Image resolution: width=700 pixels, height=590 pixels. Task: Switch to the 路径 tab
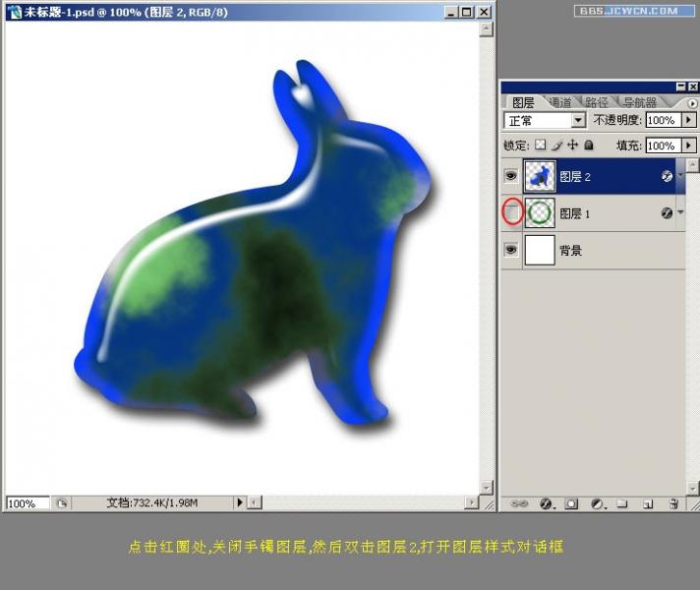(597, 102)
